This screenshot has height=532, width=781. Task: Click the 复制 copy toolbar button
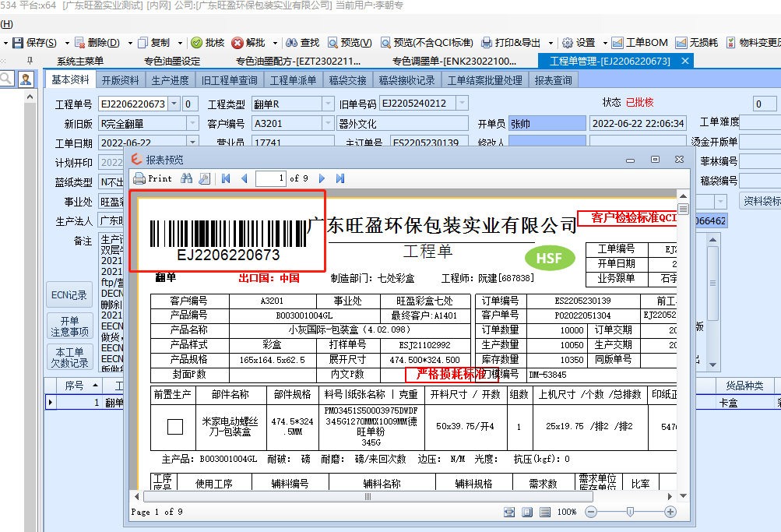[154, 43]
